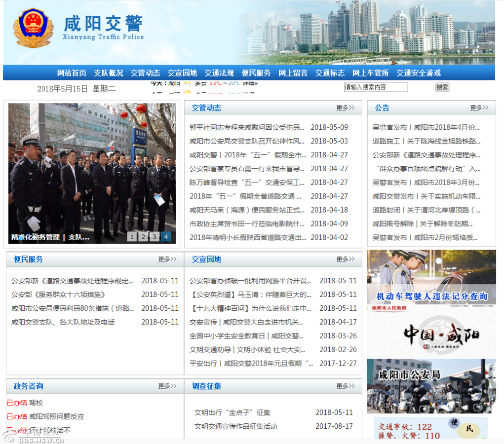Expand 更多>> in the 交管动态 panel

(x=345, y=108)
